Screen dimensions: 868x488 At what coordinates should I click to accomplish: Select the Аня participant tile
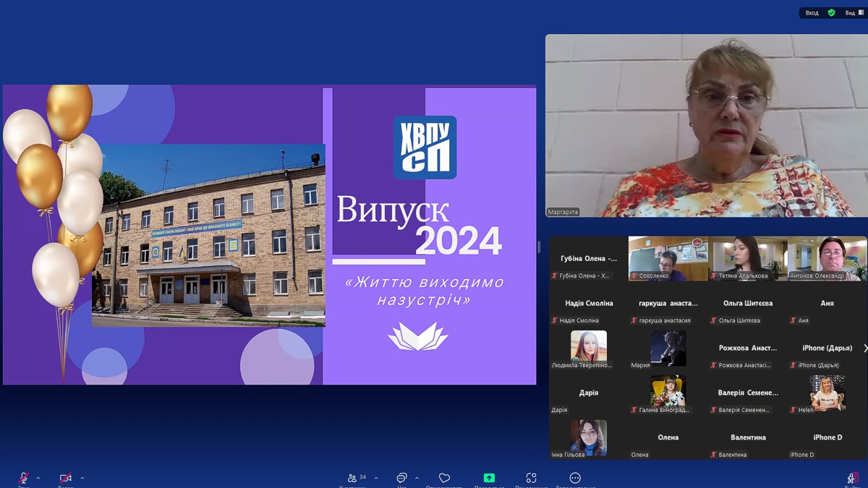click(x=827, y=304)
